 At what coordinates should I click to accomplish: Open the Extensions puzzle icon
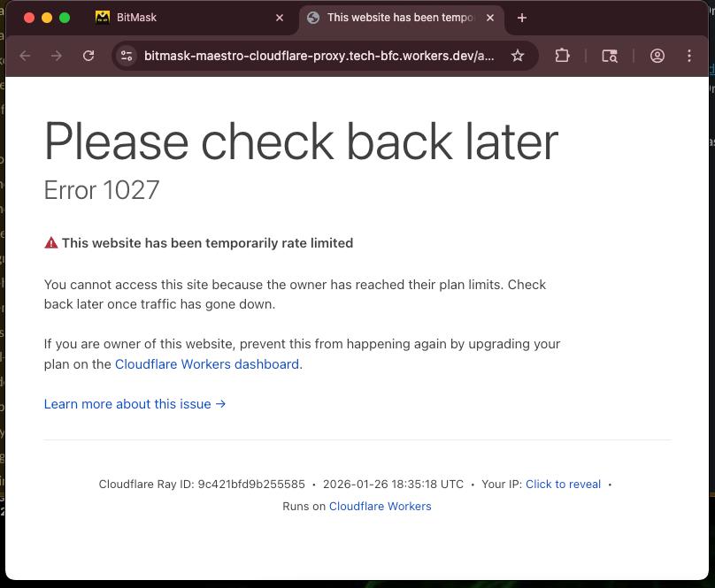tap(562, 56)
